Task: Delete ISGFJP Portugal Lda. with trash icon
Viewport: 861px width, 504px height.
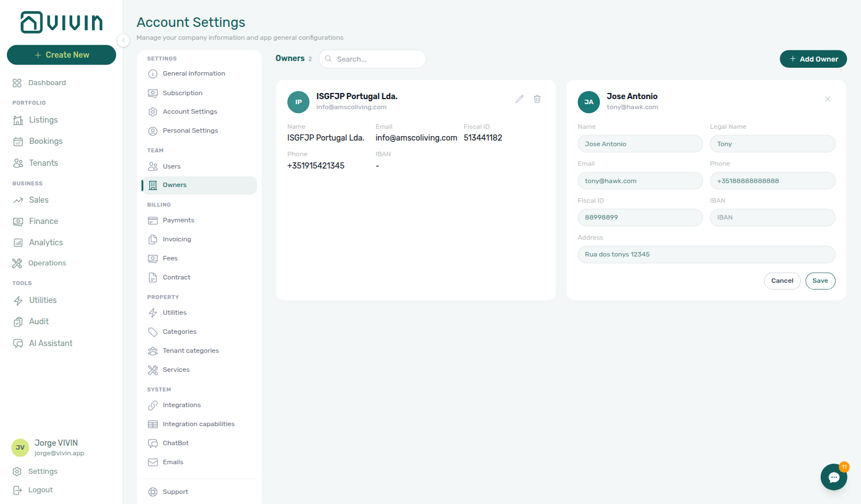Action: (x=537, y=99)
